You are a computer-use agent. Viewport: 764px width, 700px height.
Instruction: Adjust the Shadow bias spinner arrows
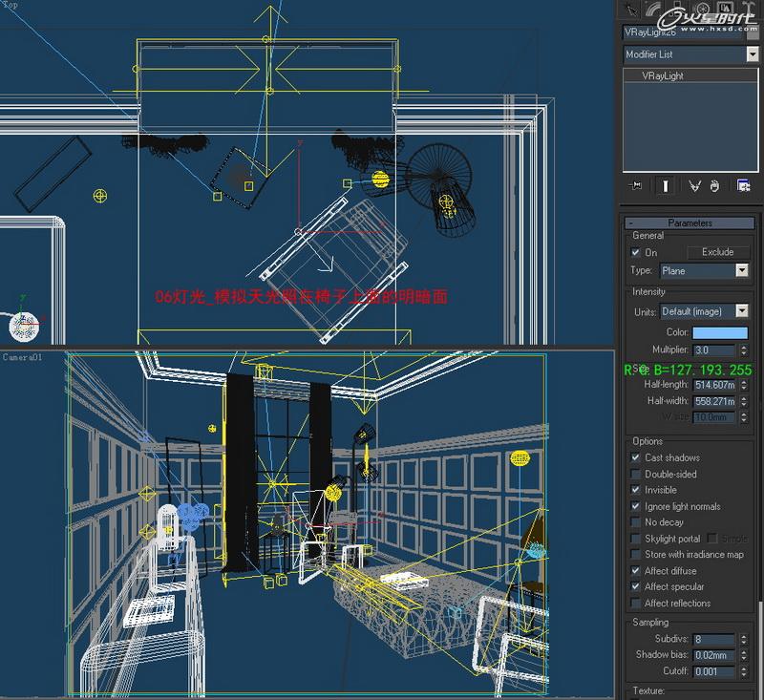click(744, 655)
